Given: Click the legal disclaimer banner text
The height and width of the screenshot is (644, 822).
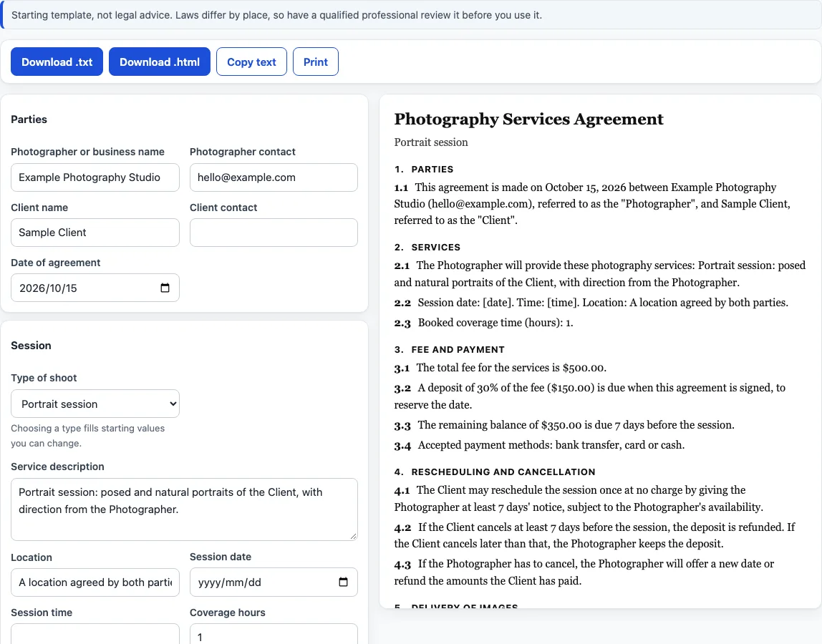Looking at the screenshot, I should [277, 15].
